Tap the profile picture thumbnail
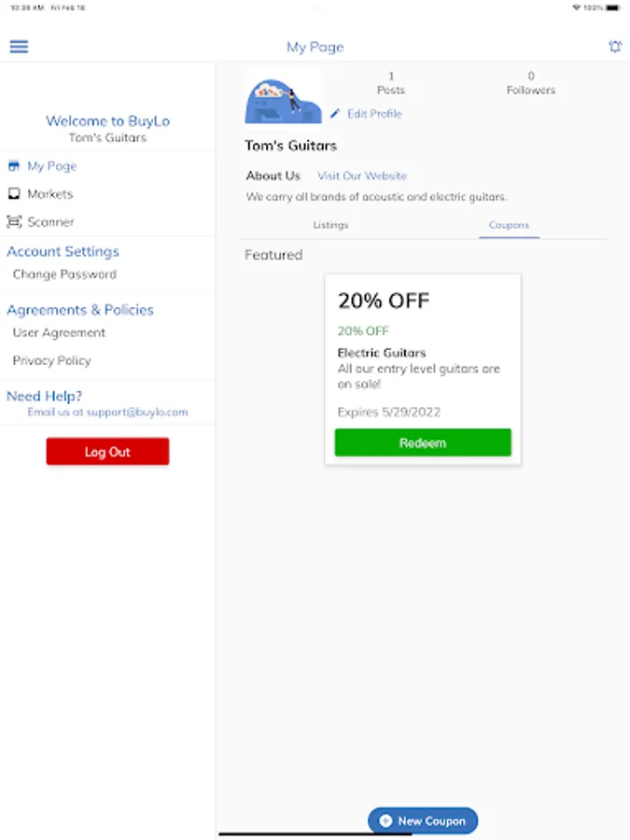Image resolution: width=630 pixels, height=840 pixels. (283, 97)
